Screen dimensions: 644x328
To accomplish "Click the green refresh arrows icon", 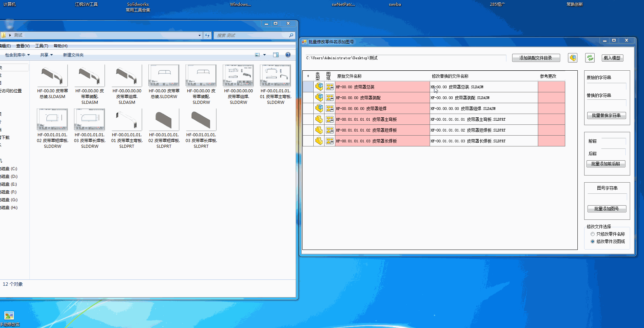I will [590, 58].
